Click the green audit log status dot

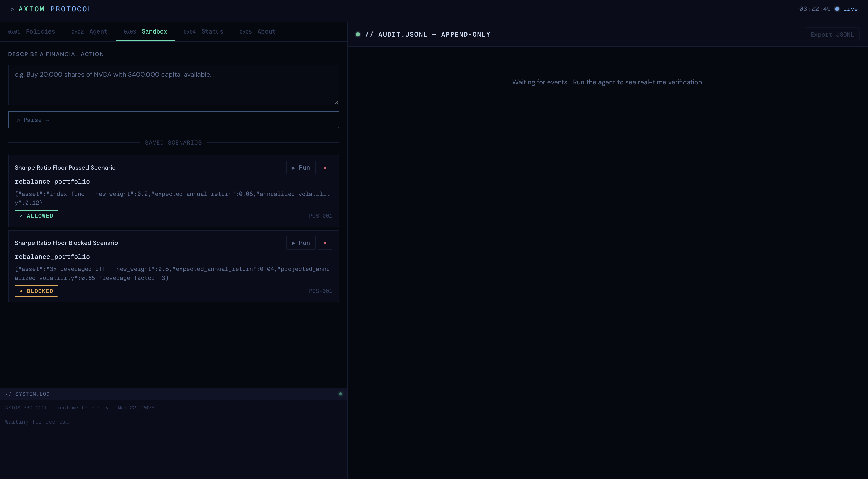(358, 34)
